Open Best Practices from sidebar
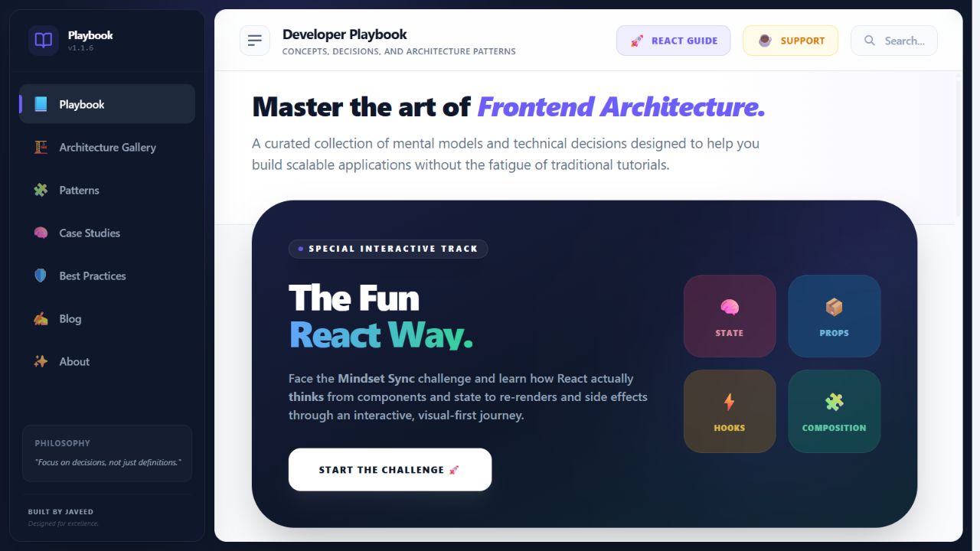980x551 pixels. point(107,275)
